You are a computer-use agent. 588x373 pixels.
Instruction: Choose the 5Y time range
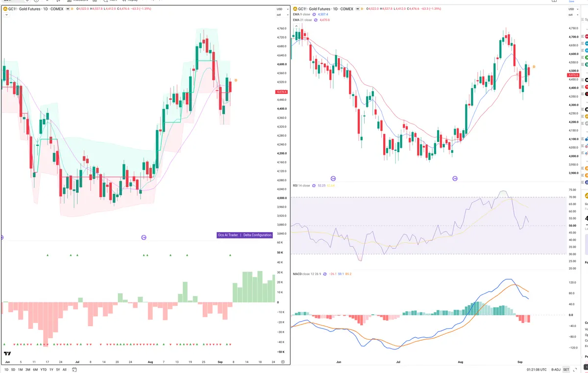pyautogui.click(x=58, y=370)
